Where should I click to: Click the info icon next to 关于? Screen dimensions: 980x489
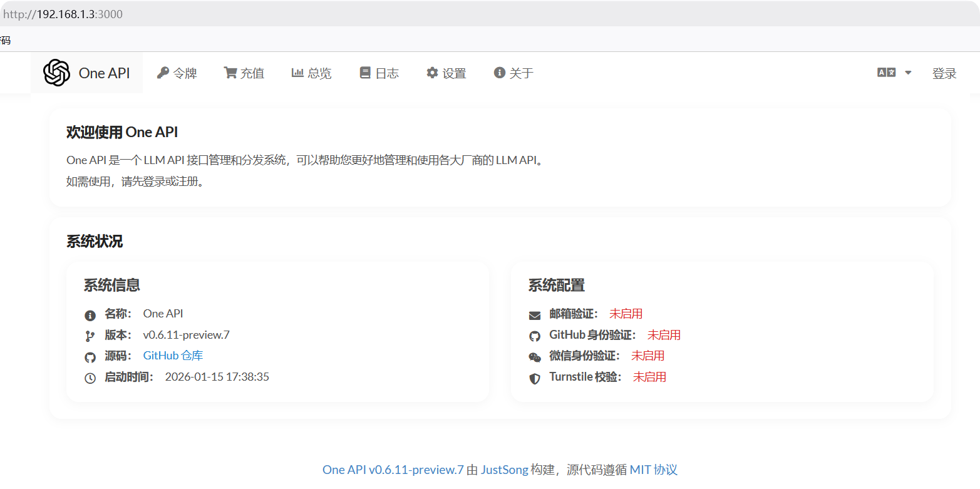[498, 72]
